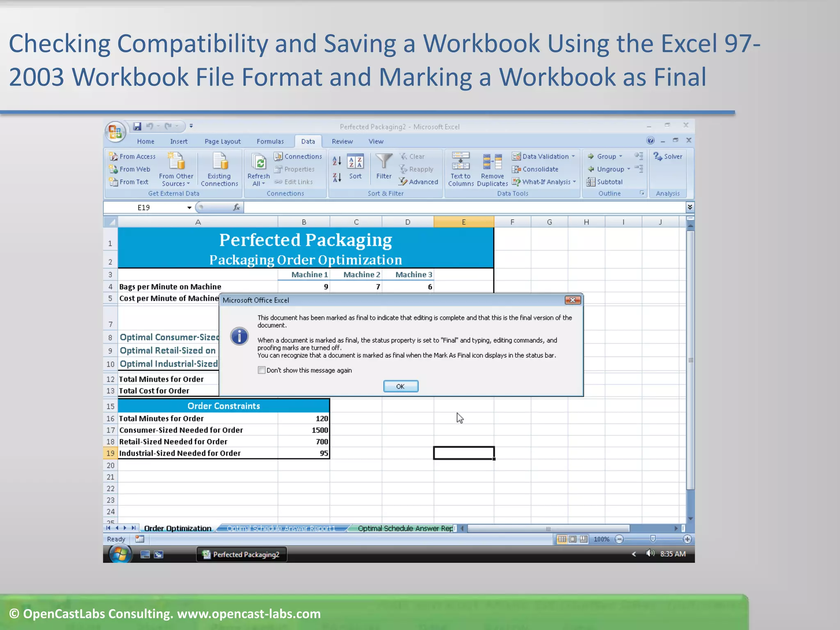
Task: Click OK in the Mark as Final dialog
Action: coord(401,386)
